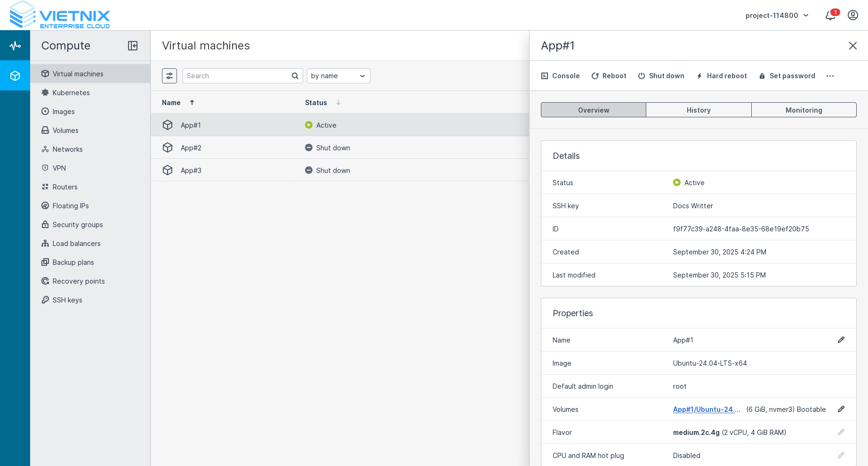Open Kubernetes in the sidebar
The image size is (868, 466).
[x=71, y=93]
